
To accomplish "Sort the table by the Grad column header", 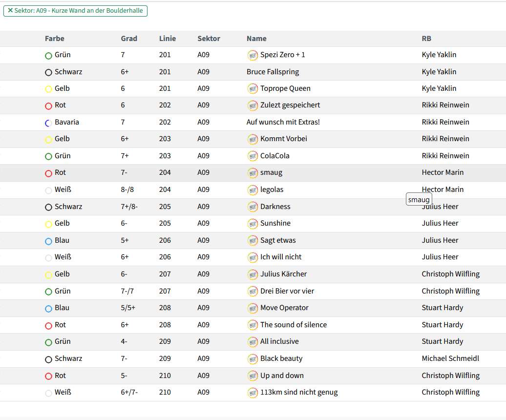I will [x=129, y=39].
